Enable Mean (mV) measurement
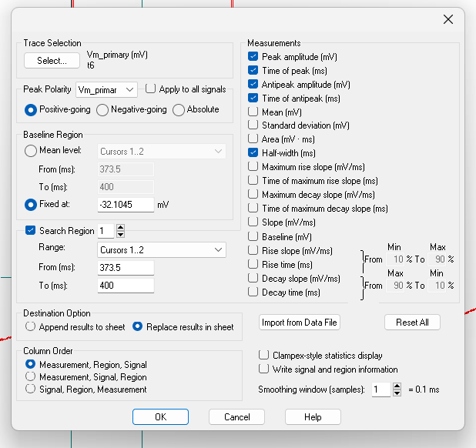Viewport: 476px width, 448px height. point(253,112)
